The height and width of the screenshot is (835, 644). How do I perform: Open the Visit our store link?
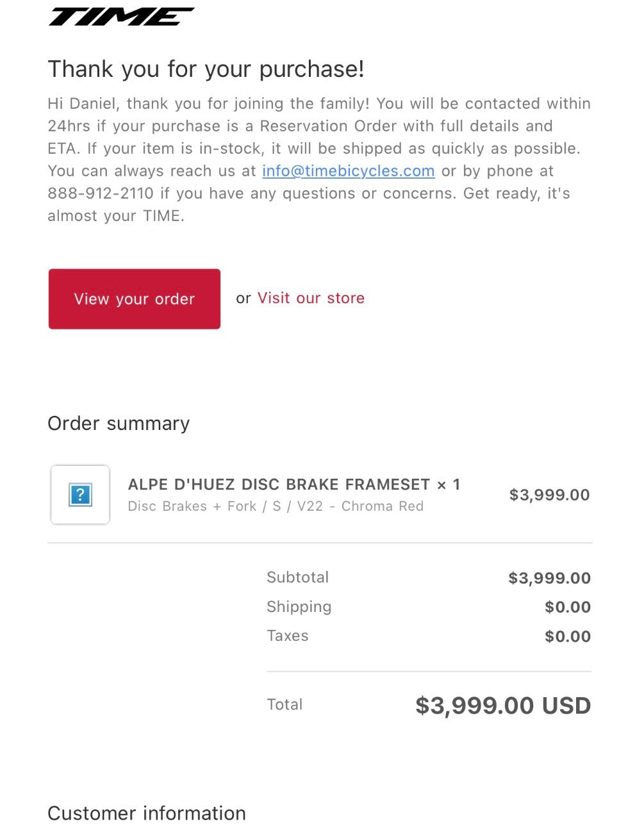(311, 298)
